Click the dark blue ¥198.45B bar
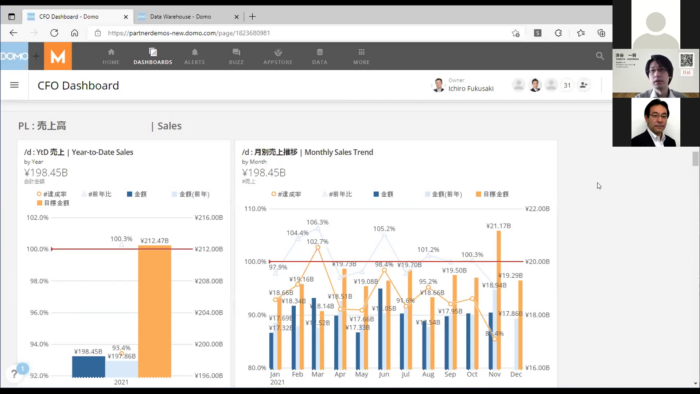The height and width of the screenshot is (394, 700). [x=88, y=366]
